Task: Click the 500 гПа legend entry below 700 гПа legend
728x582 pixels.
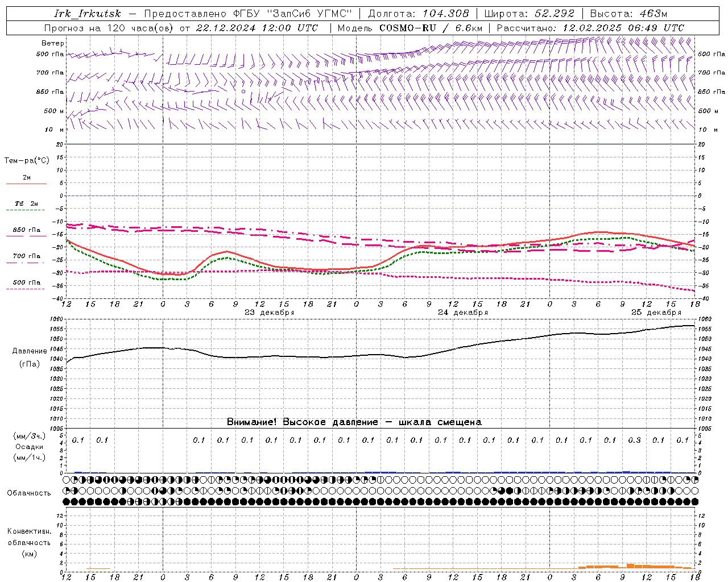Action: tap(26, 282)
